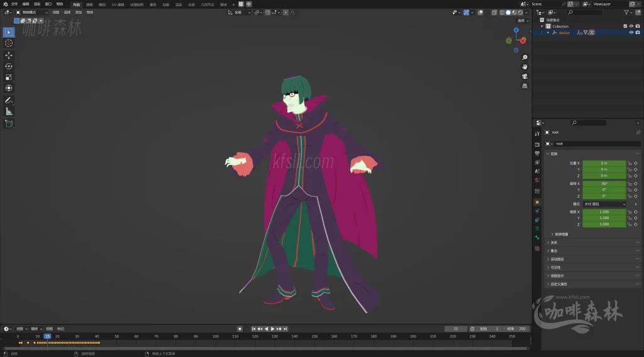Image resolution: width=644 pixels, height=357 pixels.
Task: Select the Annotate tool
Action: [x=9, y=100]
